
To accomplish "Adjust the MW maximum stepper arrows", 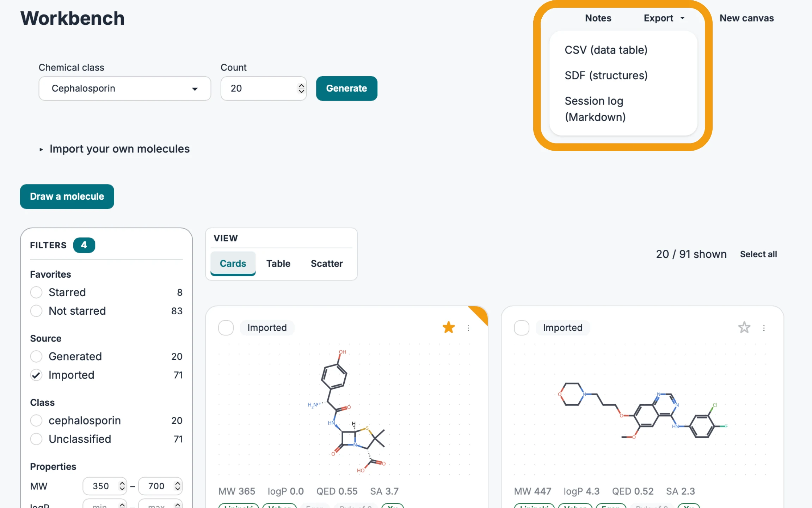I will coord(178,486).
